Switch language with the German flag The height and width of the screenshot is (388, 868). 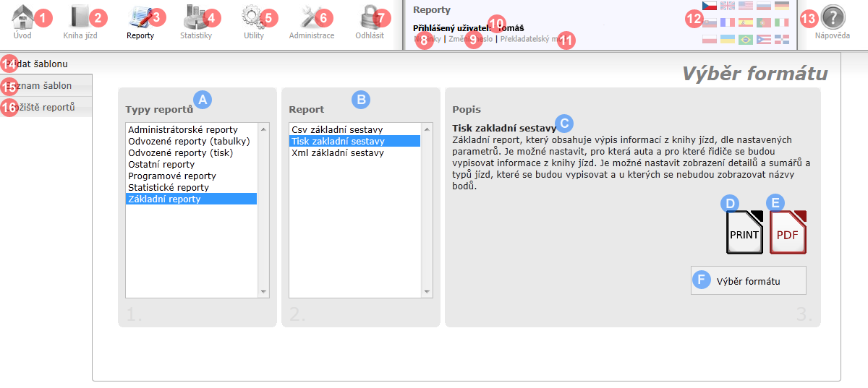[782, 6]
